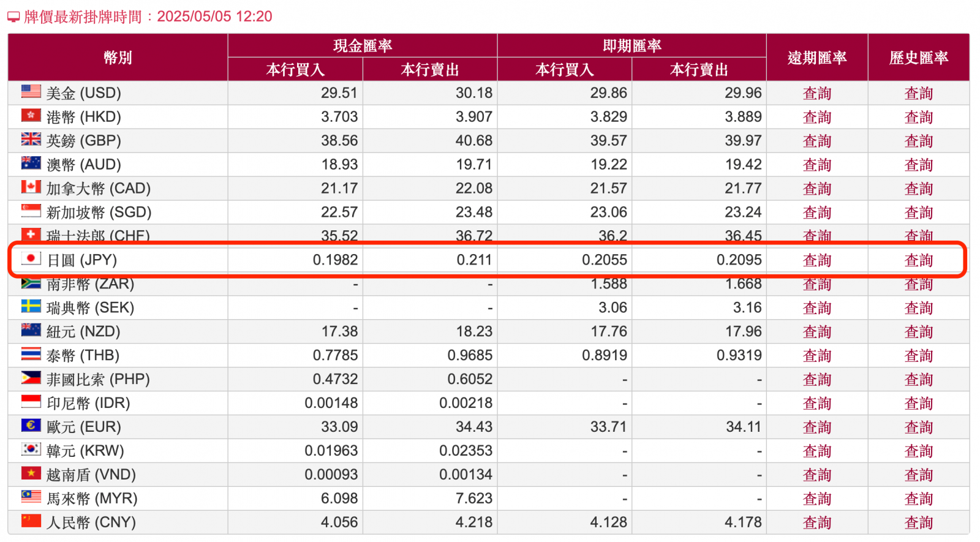Select the 美金 (USD) currency name
Viewport: 980px width, 542px height.
tap(84, 93)
